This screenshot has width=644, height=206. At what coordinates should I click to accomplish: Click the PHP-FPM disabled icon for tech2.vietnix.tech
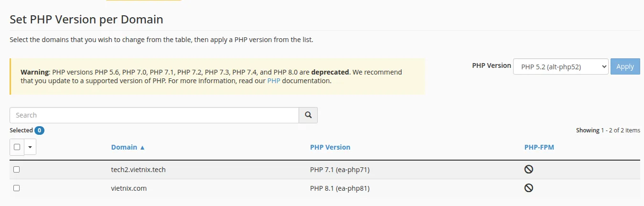click(529, 169)
